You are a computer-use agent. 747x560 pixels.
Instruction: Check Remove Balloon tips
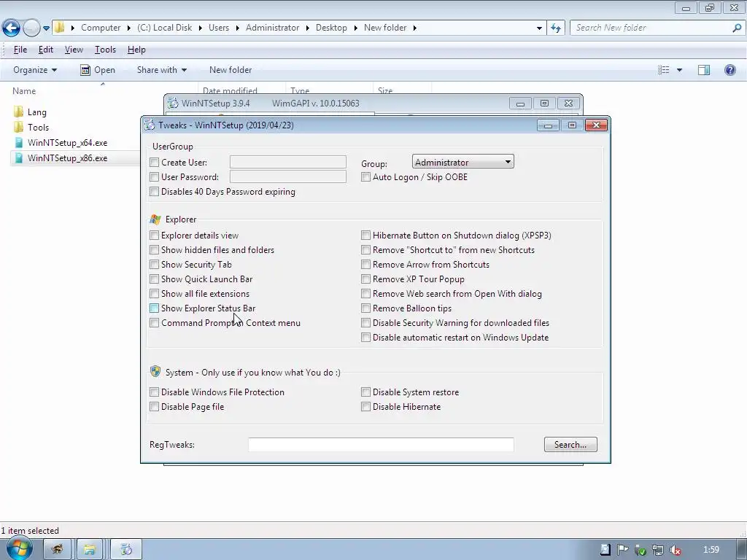[x=365, y=308]
